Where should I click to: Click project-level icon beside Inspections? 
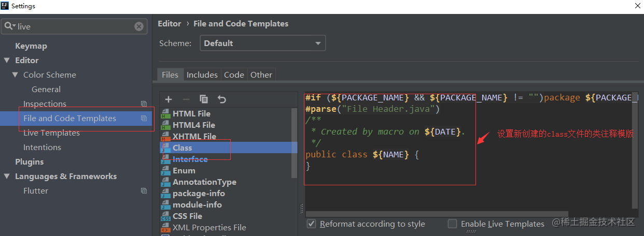[144, 104]
